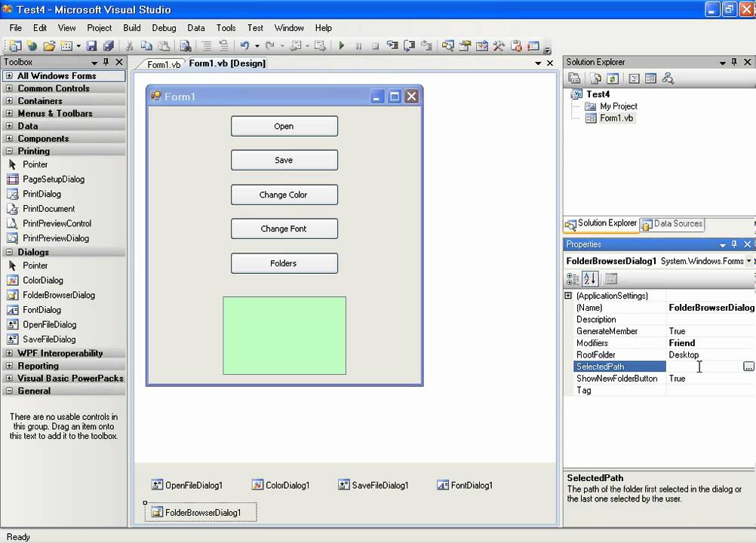Image resolution: width=756 pixels, height=543 pixels.
Task: Click the Save All toolbar icon
Action: coord(109,46)
